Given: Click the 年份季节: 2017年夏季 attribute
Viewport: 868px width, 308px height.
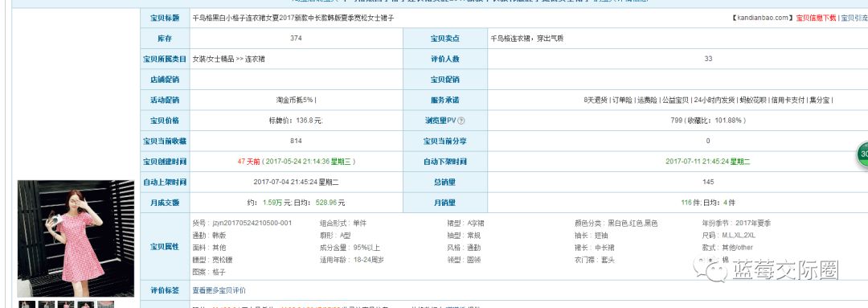Looking at the screenshot, I should coord(736,224).
